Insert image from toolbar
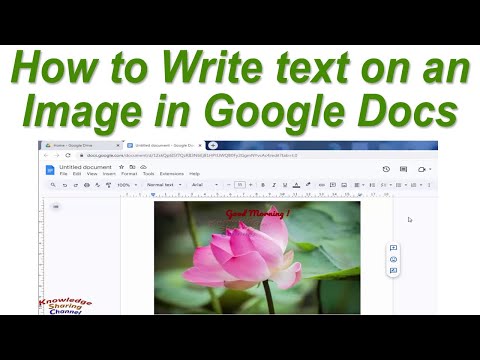 [x=344, y=185]
